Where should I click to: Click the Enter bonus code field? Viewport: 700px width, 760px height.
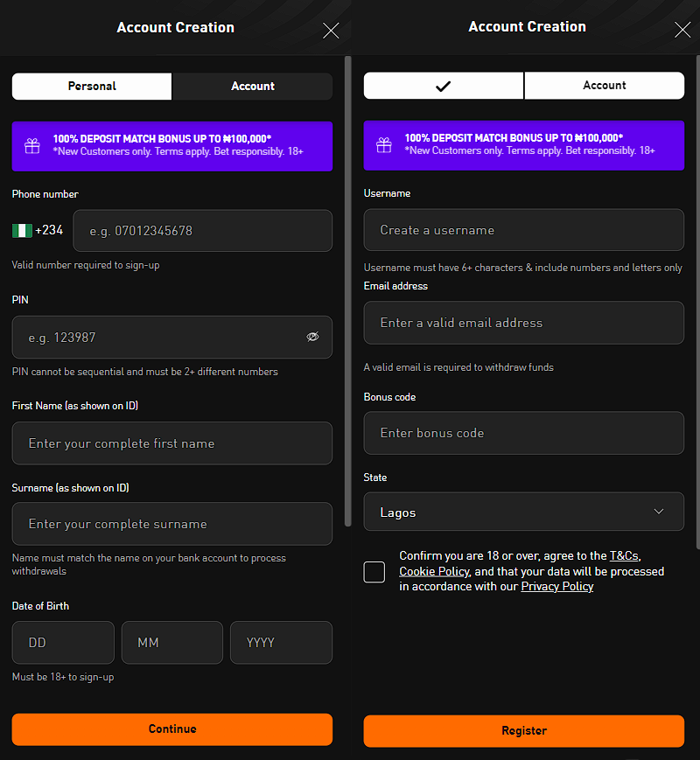coord(523,433)
